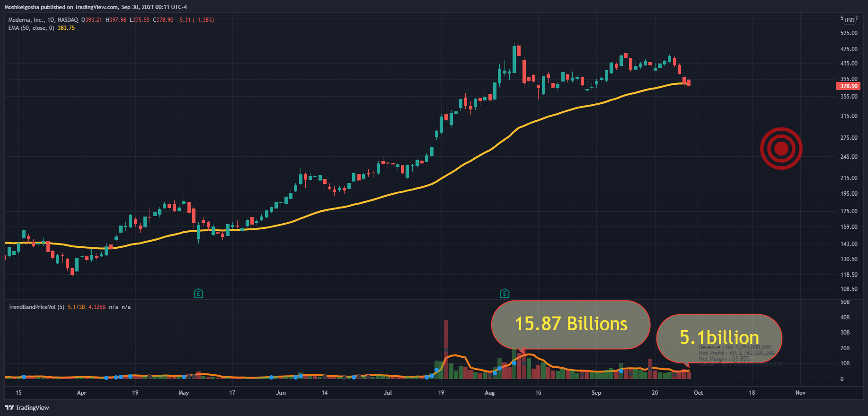Click the 315.00 price axis label

coord(849,116)
